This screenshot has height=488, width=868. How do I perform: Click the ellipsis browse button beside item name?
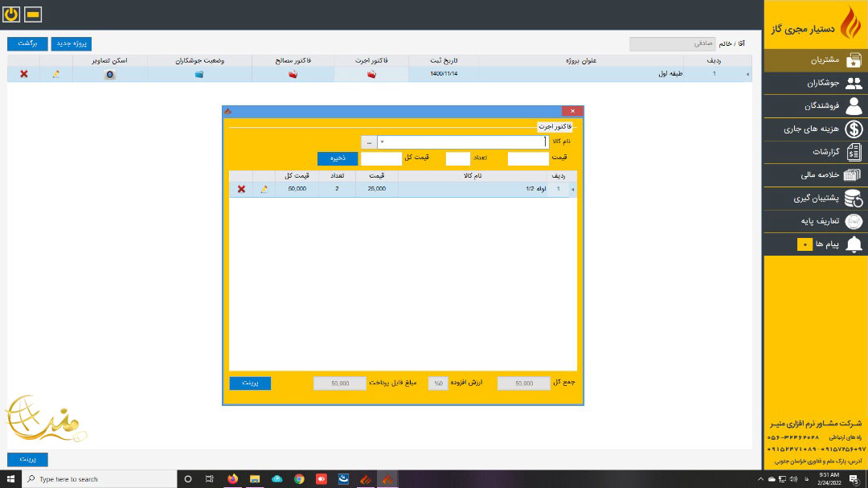[369, 142]
